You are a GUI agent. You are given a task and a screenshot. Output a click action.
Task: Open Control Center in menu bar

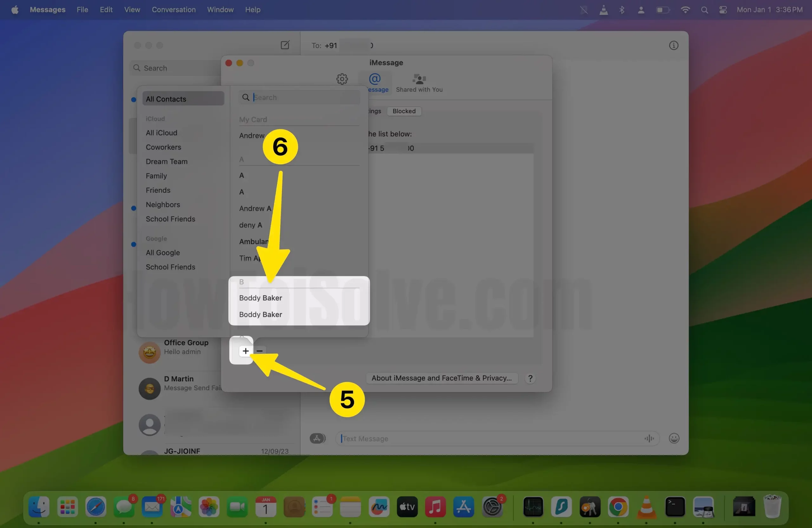[723, 10]
